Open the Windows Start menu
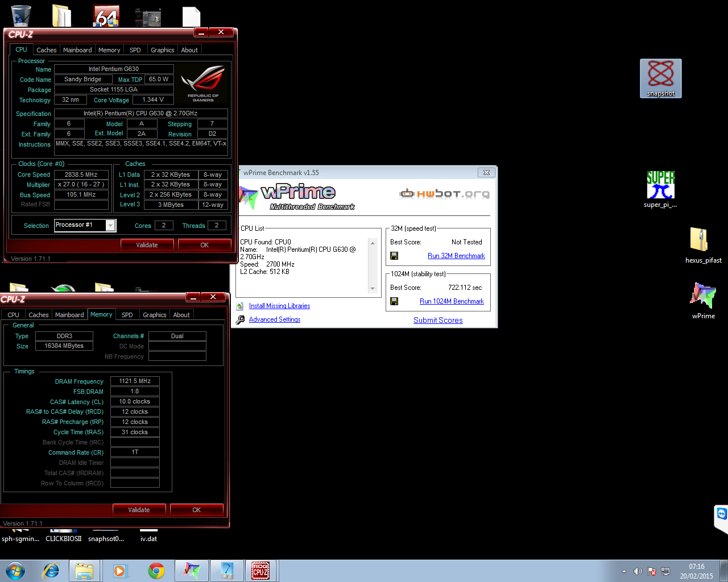The width and height of the screenshot is (728, 582). pos(15,571)
